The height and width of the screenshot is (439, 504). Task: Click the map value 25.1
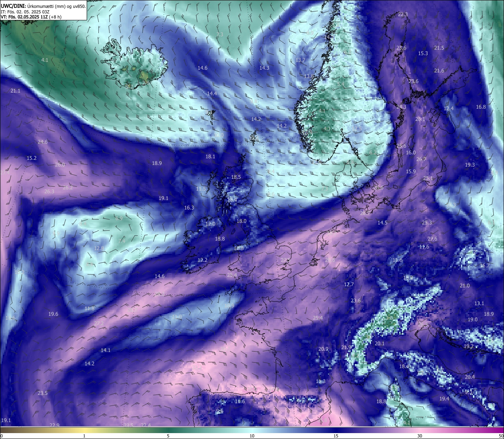(428, 178)
